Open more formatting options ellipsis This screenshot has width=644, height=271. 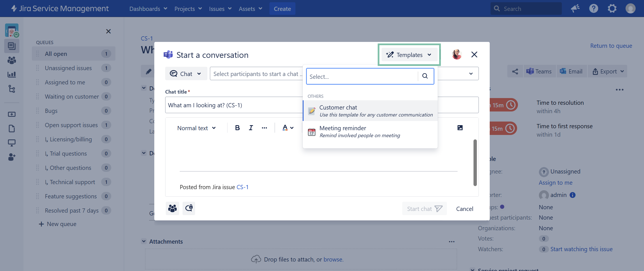point(264,128)
